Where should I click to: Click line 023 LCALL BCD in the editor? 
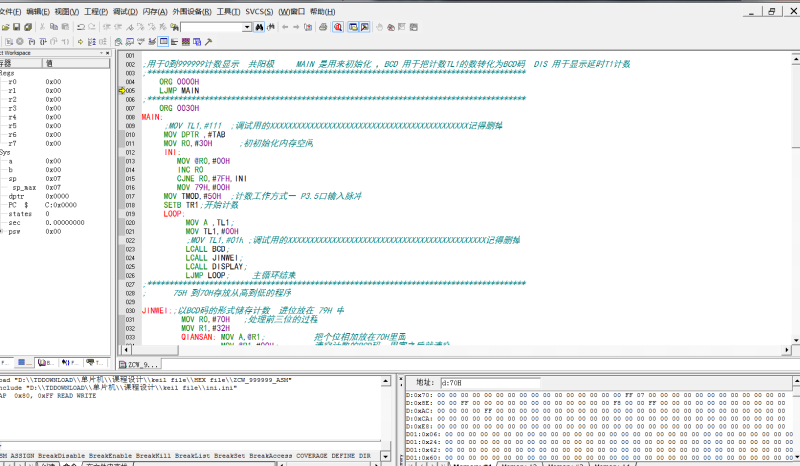tap(207, 249)
